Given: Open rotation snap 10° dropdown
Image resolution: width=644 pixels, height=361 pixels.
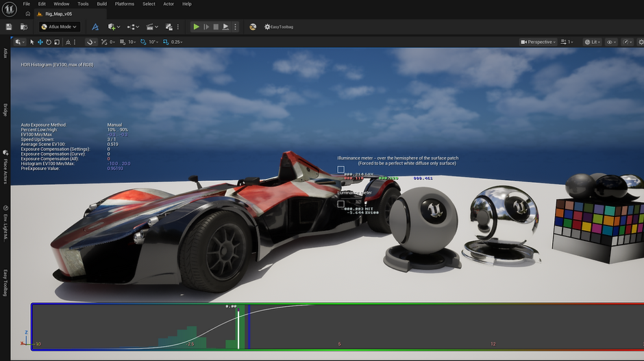Looking at the screenshot, I should (153, 42).
